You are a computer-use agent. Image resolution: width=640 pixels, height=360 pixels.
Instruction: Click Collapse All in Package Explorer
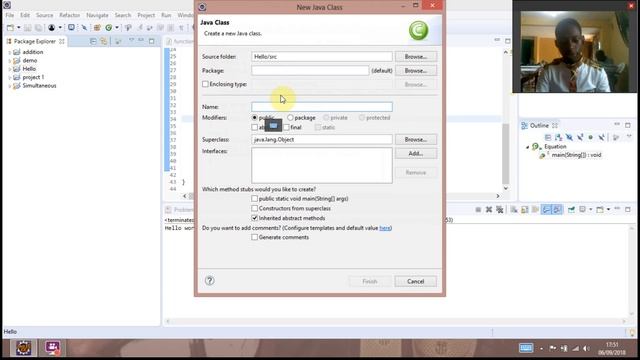[x=93, y=41]
